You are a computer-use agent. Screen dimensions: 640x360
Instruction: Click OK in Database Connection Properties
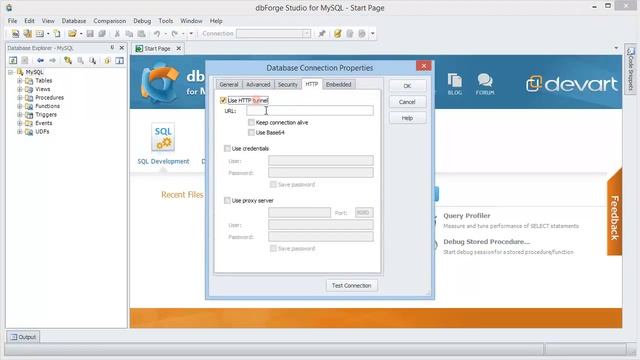[407, 86]
